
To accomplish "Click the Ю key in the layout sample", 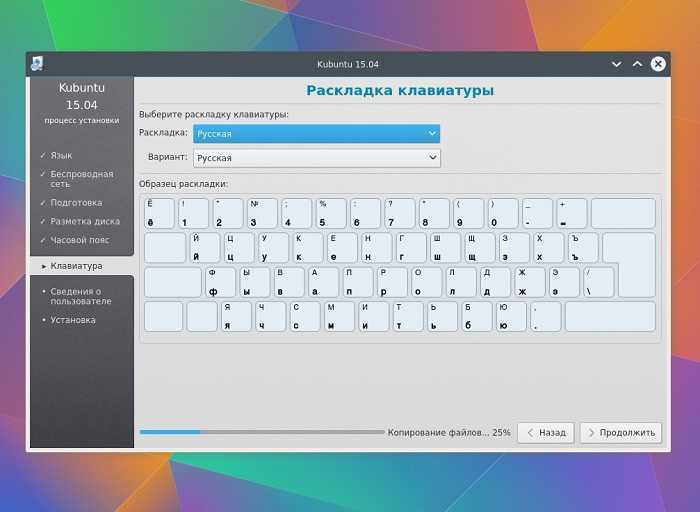I will click(512, 316).
